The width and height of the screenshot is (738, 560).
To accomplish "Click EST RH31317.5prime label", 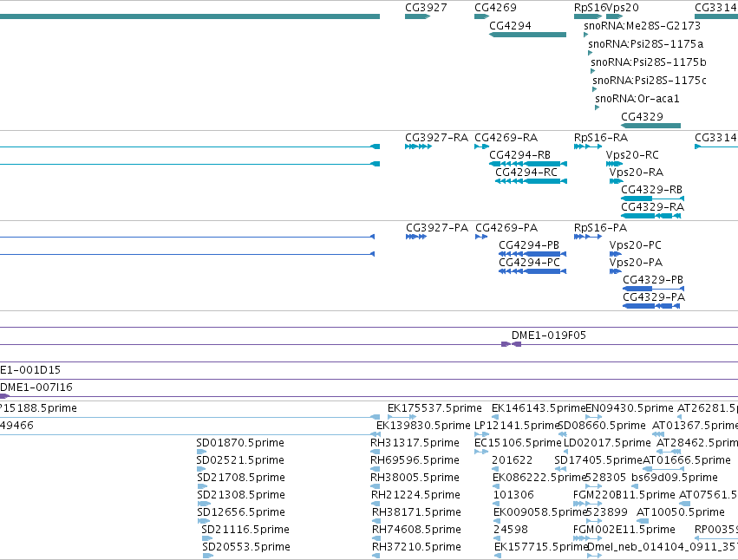I will point(415,443).
